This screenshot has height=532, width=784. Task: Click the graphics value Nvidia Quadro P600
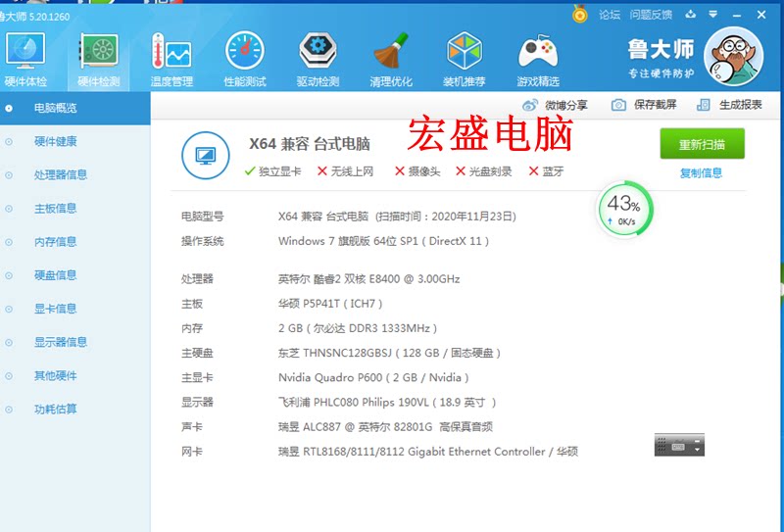pyautogui.click(x=373, y=377)
